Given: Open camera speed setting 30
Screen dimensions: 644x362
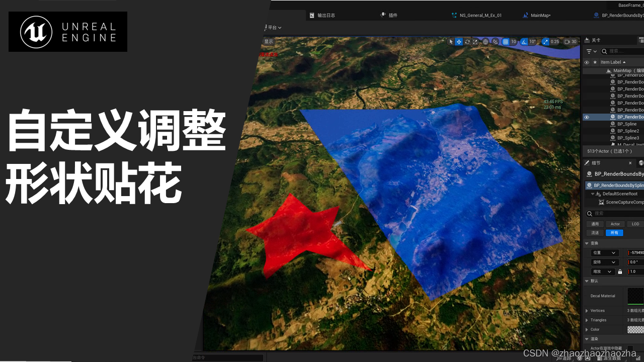Looking at the screenshot, I should (571, 42).
